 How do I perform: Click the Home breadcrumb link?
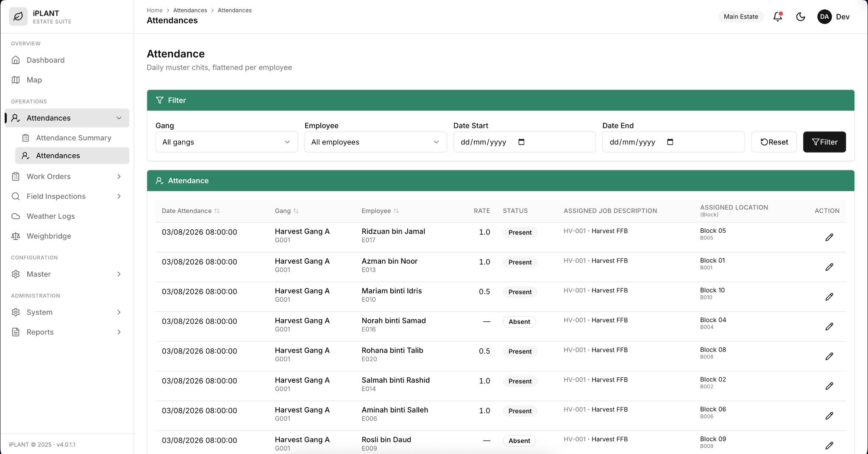[x=154, y=10]
